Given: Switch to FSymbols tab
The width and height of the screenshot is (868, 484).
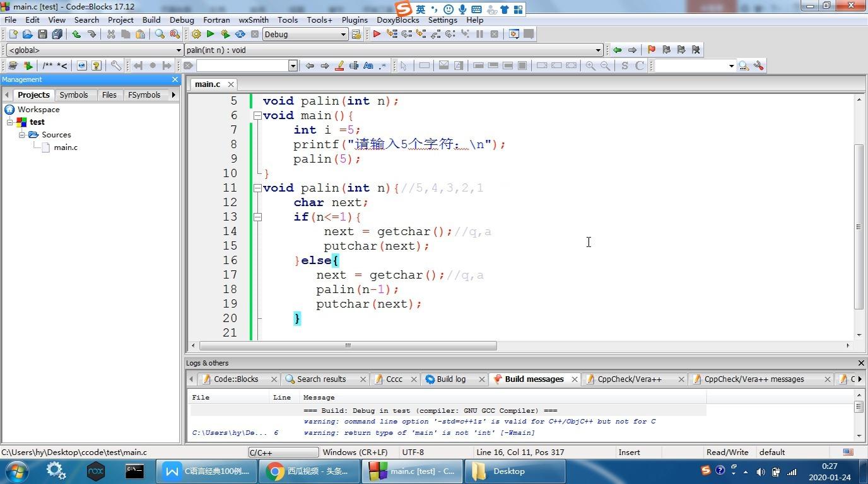Looking at the screenshot, I should click(144, 95).
